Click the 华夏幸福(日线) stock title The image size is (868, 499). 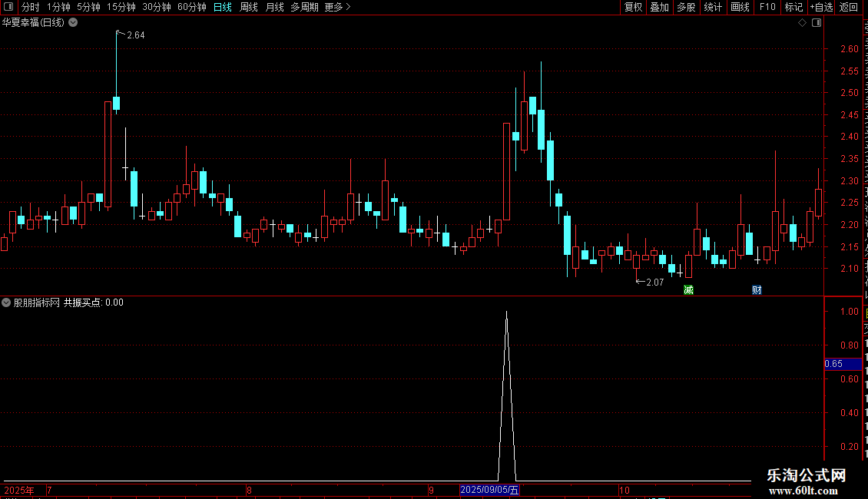click(33, 23)
